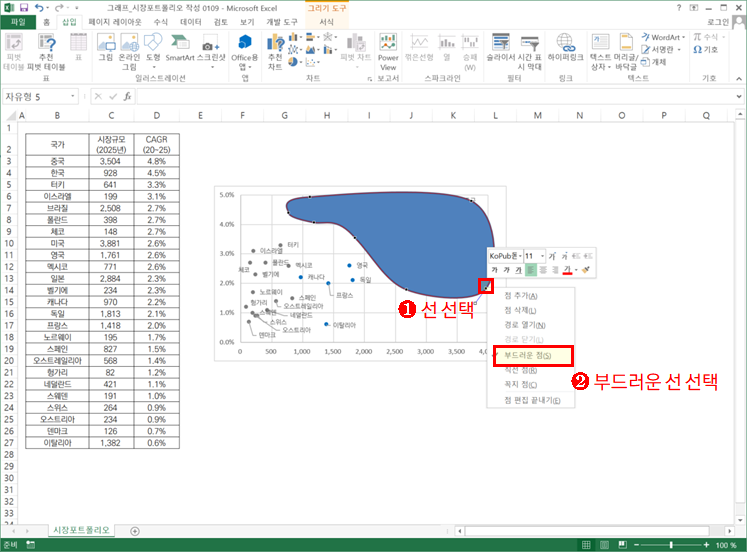Enable left text alignment in mini toolbar
The width and height of the screenshot is (747, 552).
click(531, 270)
